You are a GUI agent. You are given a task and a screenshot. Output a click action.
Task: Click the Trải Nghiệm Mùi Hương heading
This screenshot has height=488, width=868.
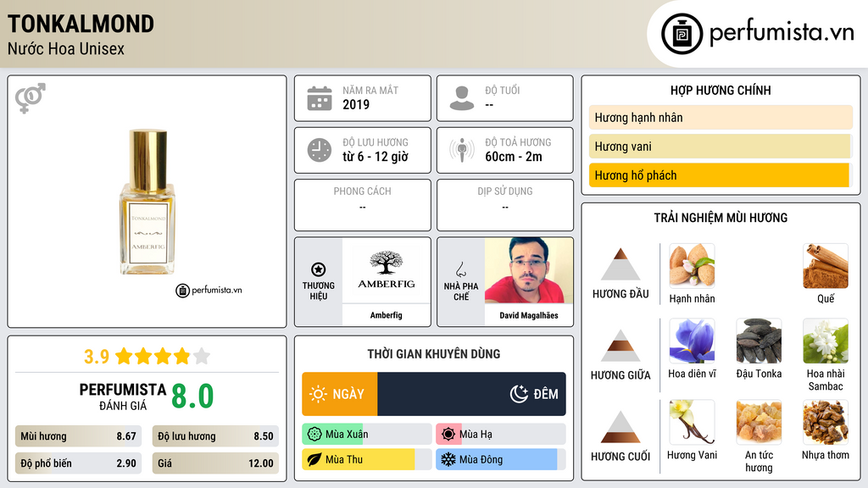(721, 218)
